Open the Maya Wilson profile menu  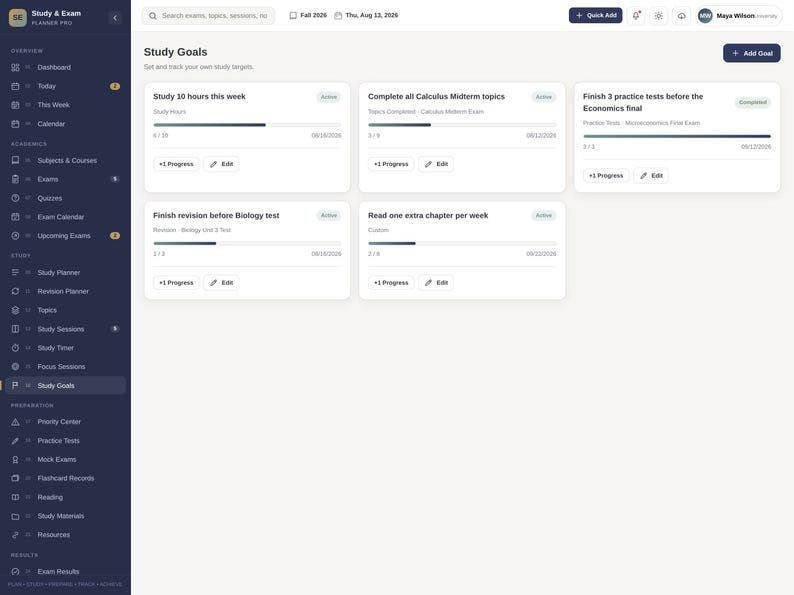tap(739, 16)
